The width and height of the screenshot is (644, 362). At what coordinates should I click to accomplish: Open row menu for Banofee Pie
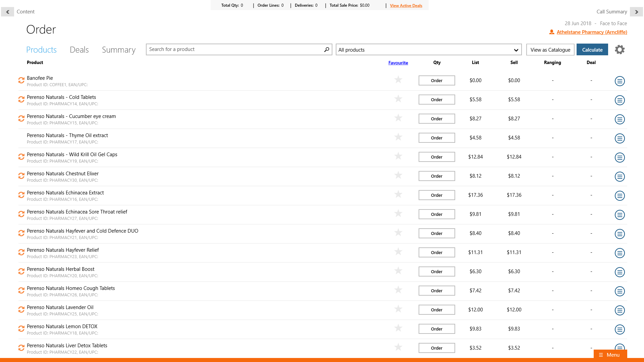click(x=620, y=81)
